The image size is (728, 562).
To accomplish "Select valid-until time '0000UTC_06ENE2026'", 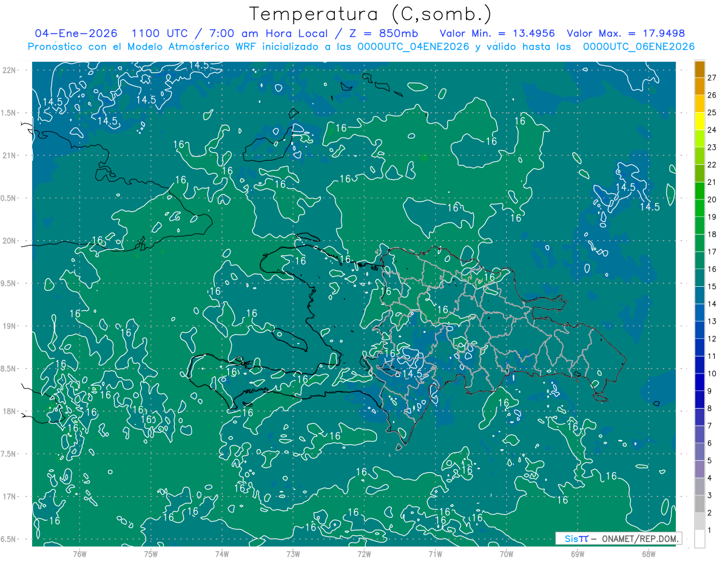I will point(639,47).
